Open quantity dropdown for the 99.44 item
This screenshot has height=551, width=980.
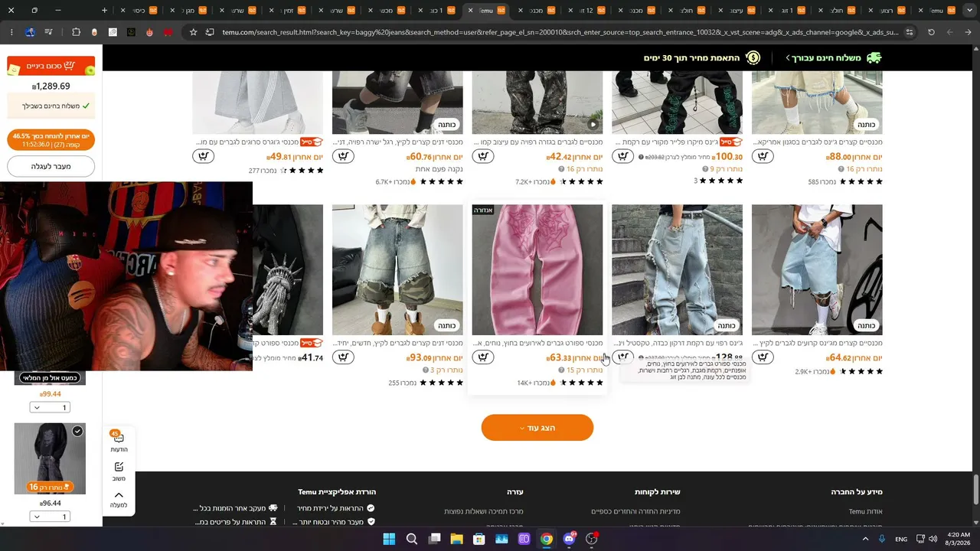pyautogui.click(x=50, y=407)
